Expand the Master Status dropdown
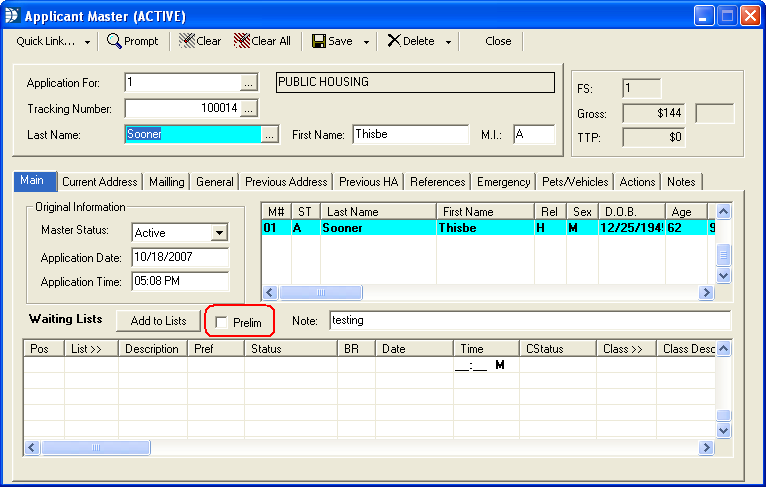This screenshot has height=487, width=766. coord(219,233)
